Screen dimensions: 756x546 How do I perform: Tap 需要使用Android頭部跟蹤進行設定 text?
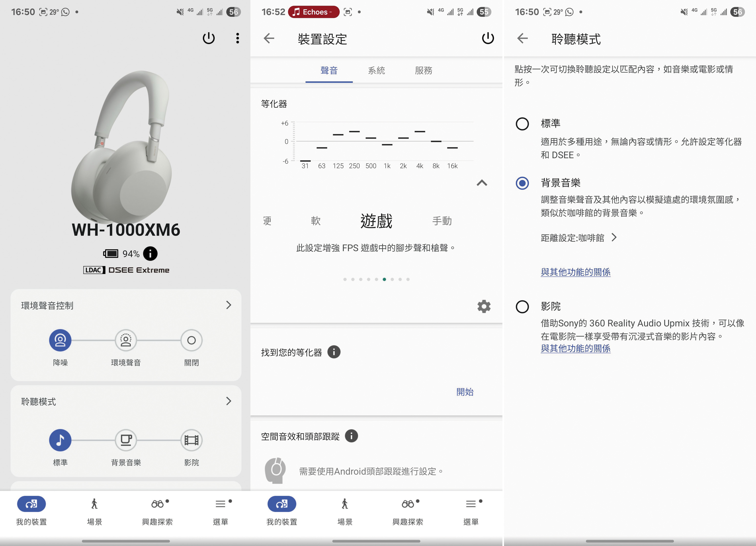(371, 471)
